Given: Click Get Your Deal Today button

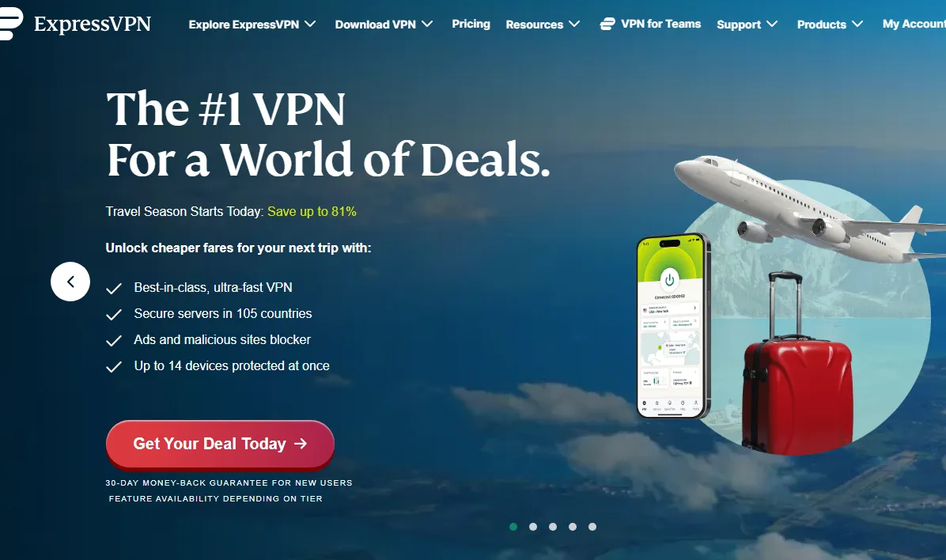Looking at the screenshot, I should 220,445.
